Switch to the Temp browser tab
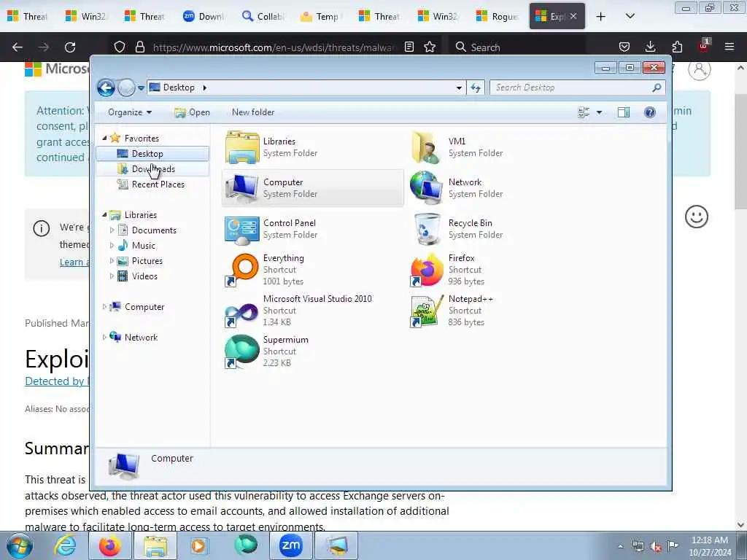Image resolution: width=747 pixels, height=560 pixels. point(321,16)
